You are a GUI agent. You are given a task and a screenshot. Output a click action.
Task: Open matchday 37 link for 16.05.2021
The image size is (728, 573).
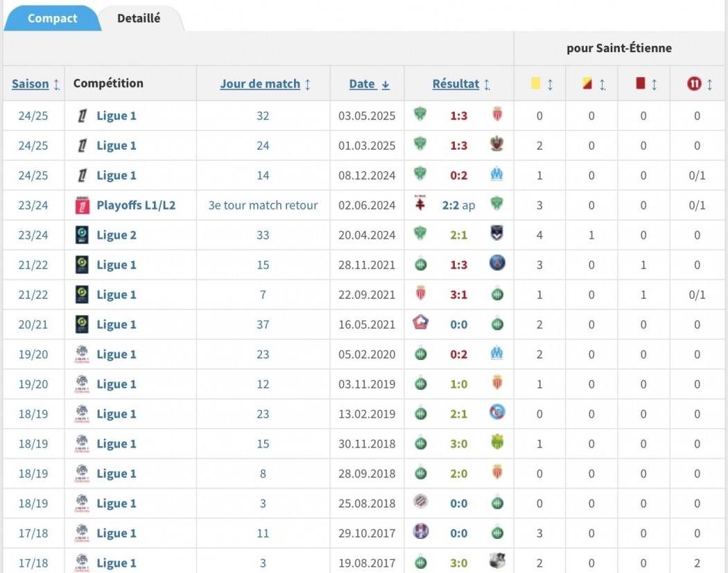(263, 325)
